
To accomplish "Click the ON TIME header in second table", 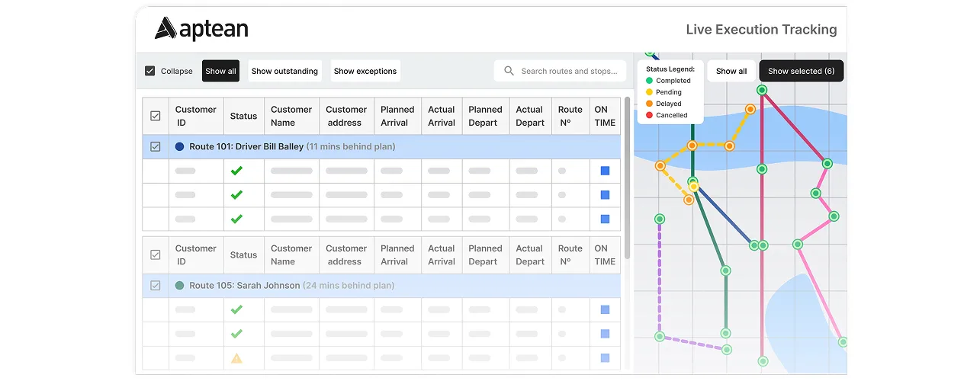I will (x=606, y=255).
